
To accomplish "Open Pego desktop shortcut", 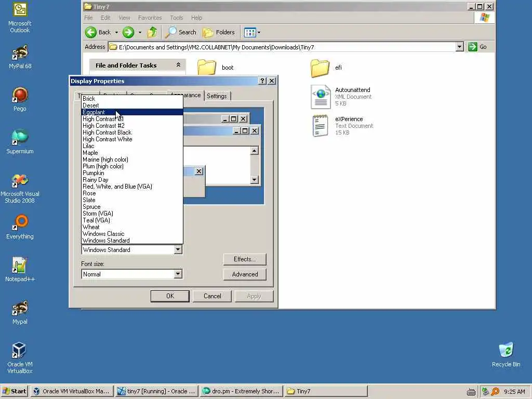I will point(20,99).
